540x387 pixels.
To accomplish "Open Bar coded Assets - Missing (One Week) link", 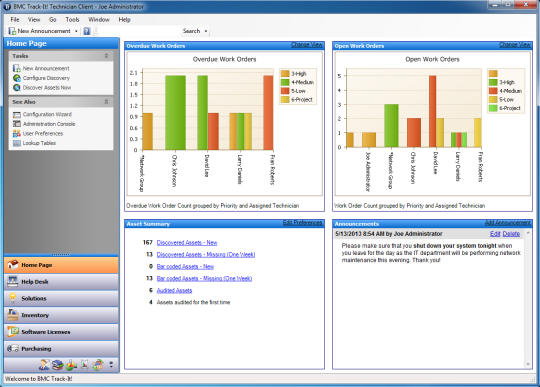I will point(204,279).
